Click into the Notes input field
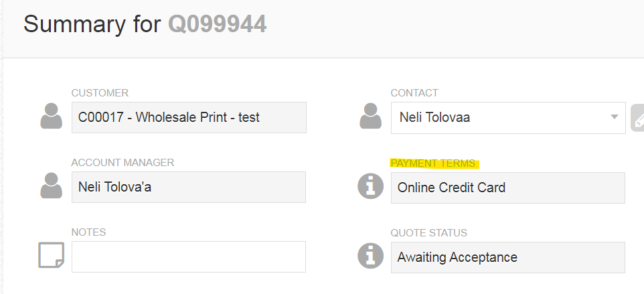 coord(188,256)
